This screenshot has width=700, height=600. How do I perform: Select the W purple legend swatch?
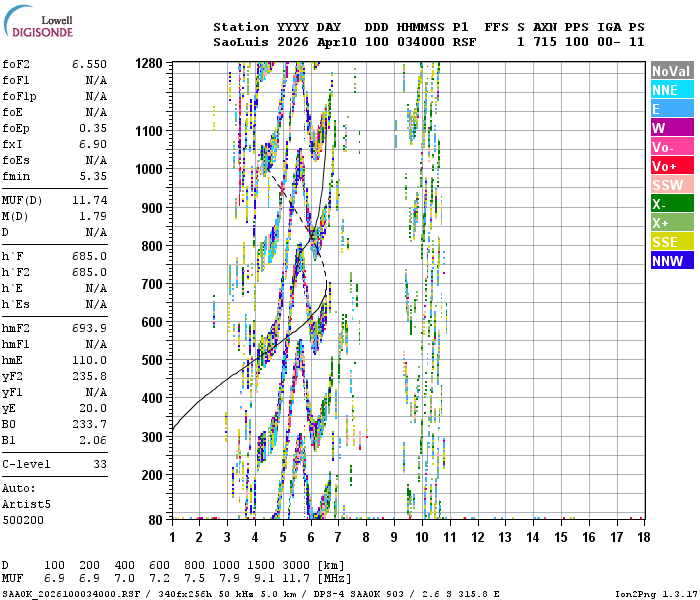pyautogui.click(x=672, y=128)
